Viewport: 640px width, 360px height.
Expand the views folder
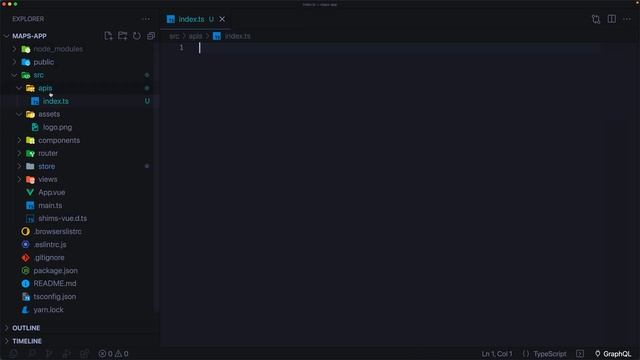click(19, 180)
